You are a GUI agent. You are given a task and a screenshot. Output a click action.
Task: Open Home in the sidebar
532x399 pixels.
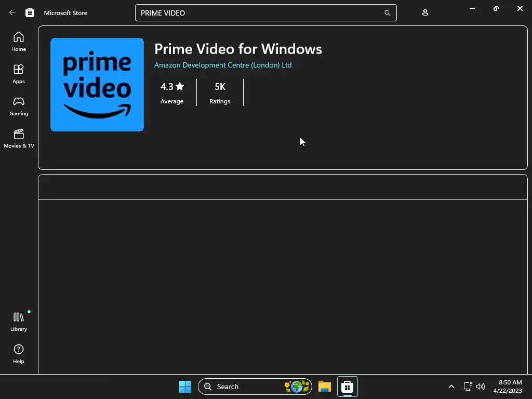pyautogui.click(x=19, y=42)
